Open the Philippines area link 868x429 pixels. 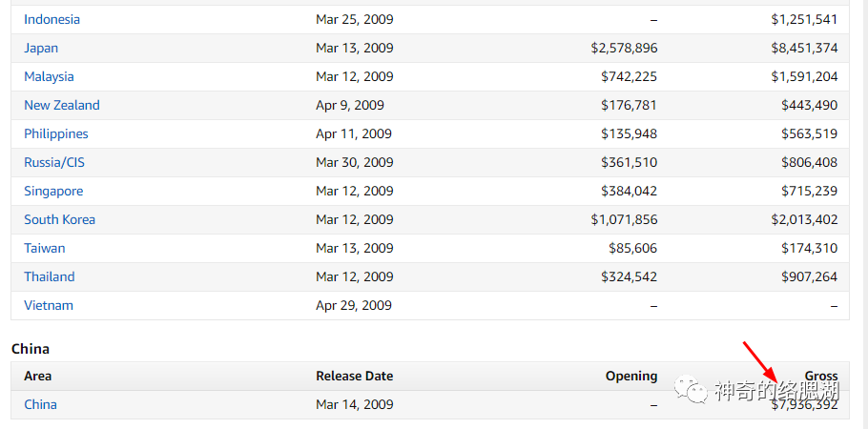(x=56, y=134)
